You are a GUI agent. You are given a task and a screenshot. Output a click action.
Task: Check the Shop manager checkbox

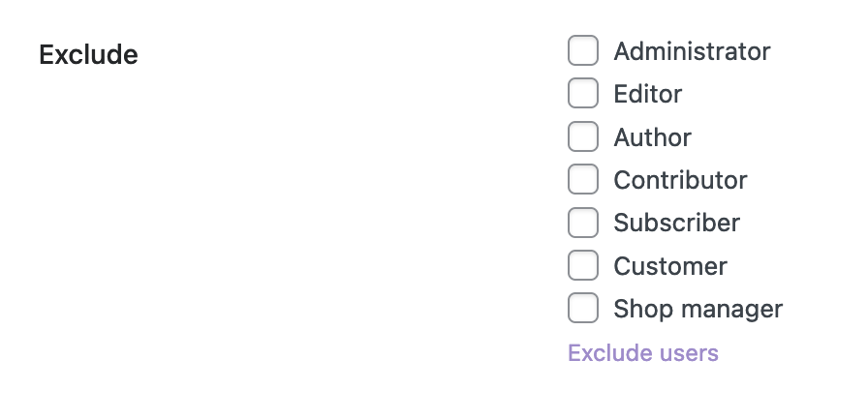(x=583, y=308)
